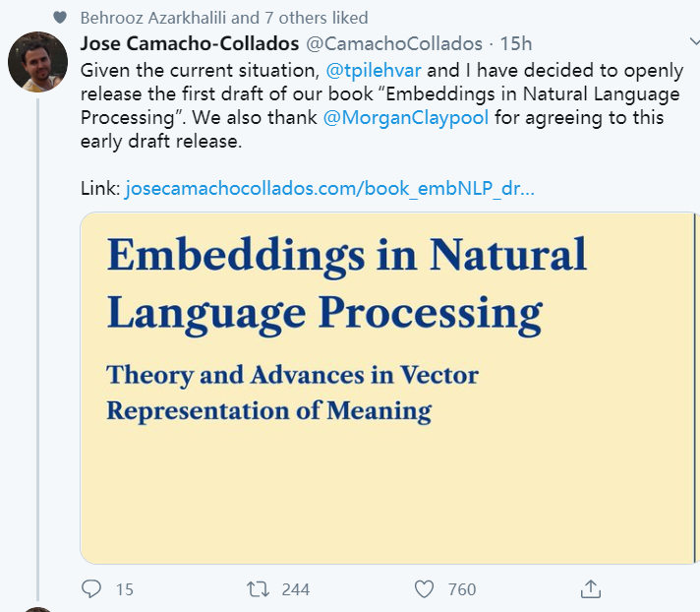Click the small heart icon beside "Behrooz Azarkhalili"
Image resolution: width=700 pixels, height=612 pixels.
pyautogui.click(x=61, y=18)
